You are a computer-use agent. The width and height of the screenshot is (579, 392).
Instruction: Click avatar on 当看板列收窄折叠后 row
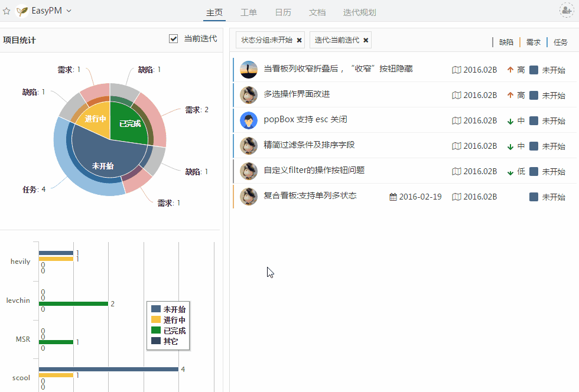point(249,70)
